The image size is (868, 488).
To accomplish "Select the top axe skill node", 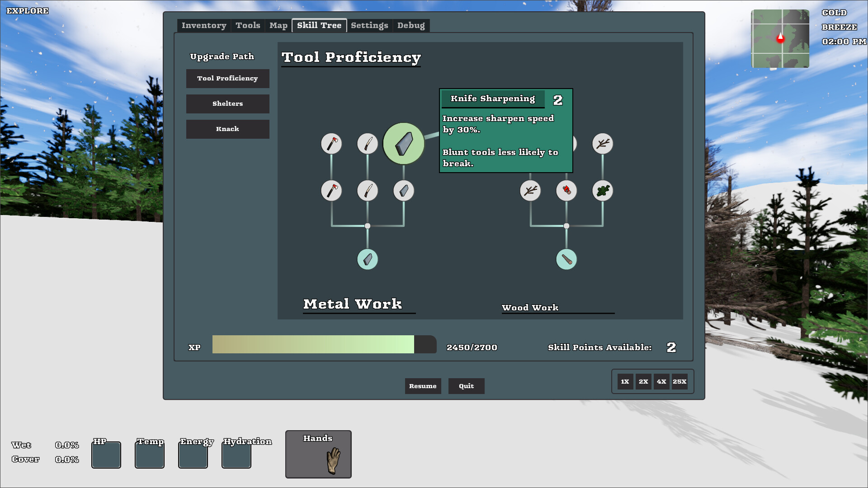I will [x=331, y=144].
